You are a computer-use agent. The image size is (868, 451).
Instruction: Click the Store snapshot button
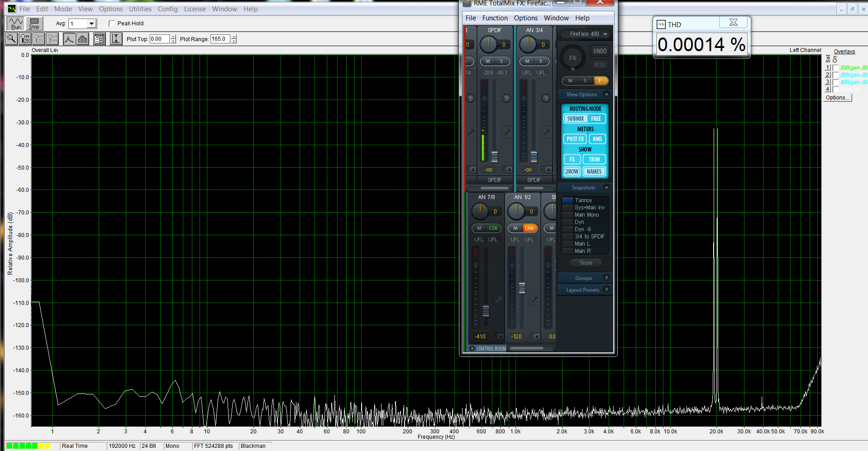point(586,263)
